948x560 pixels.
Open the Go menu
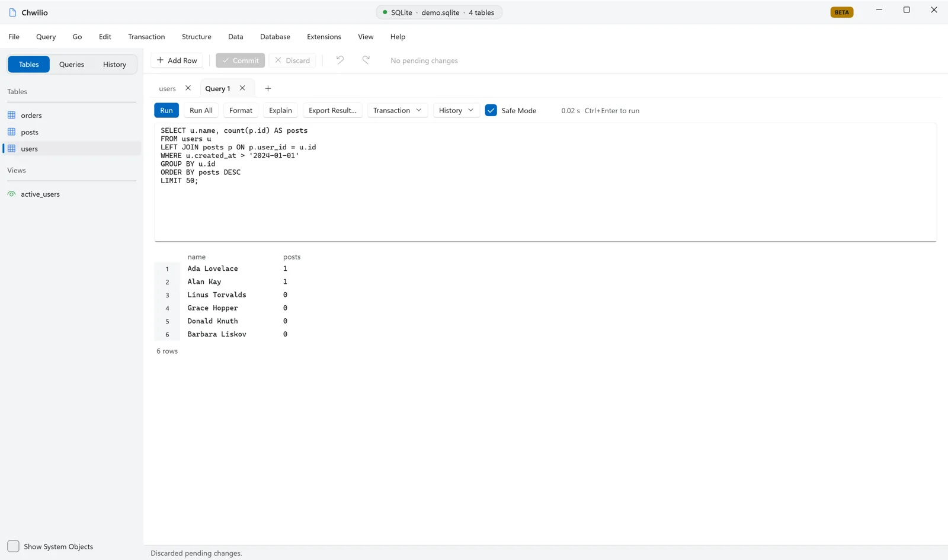pos(77,37)
